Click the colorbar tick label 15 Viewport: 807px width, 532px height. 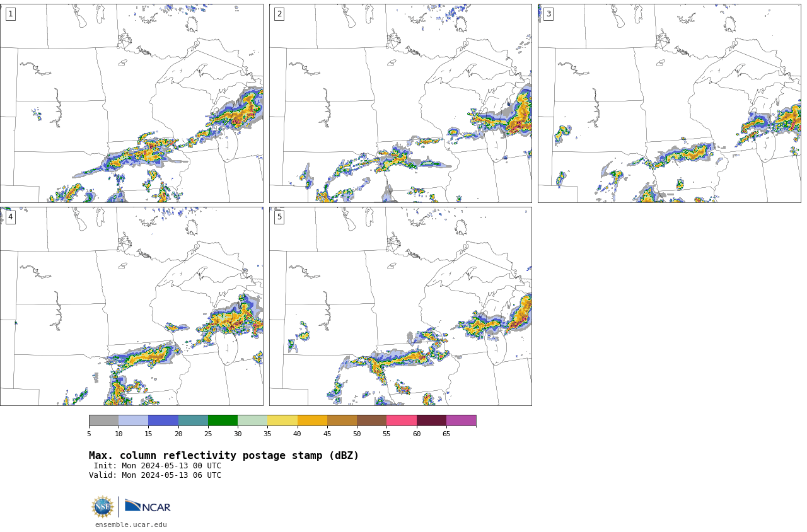tap(148, 434)
